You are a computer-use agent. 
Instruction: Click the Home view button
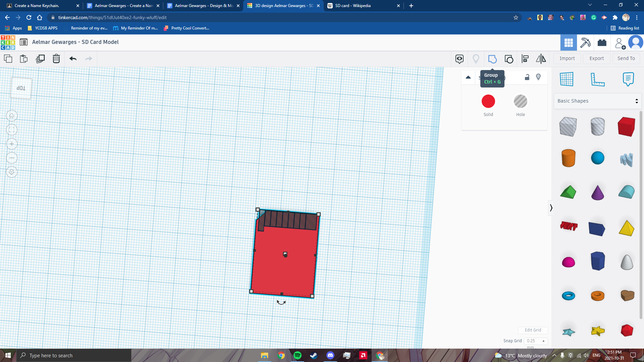(12, 116)
